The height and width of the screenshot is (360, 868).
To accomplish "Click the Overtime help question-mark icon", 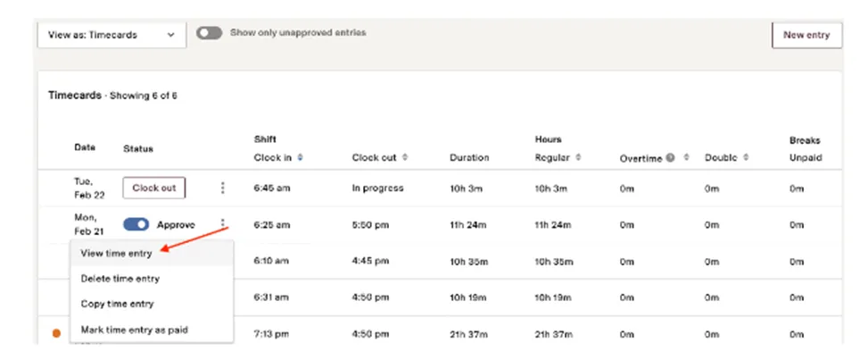I will pyautogui.click(x=670, y=158).
